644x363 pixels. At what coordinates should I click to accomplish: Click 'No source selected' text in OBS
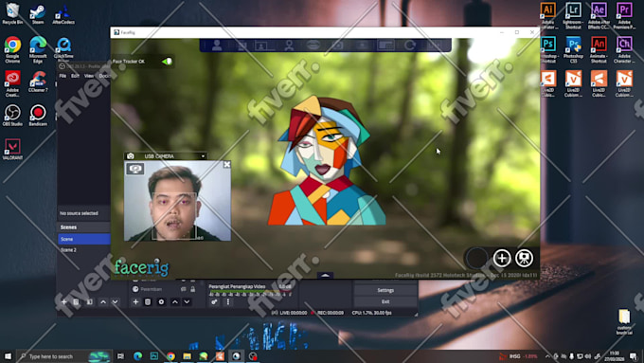pyautogui.click(x=79, y=213)
